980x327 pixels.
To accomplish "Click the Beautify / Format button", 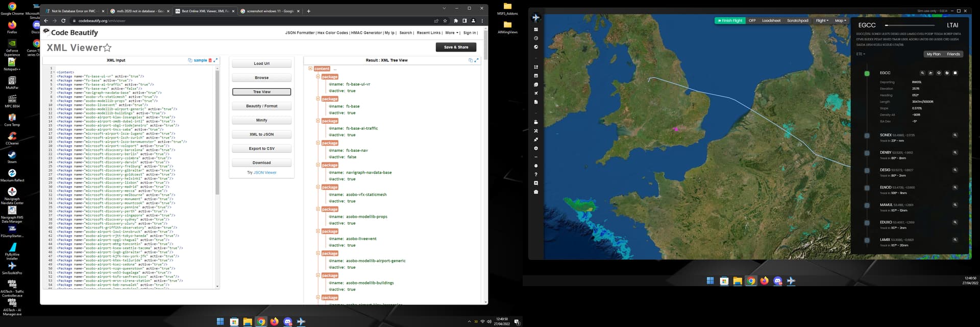I will [262, 106].
